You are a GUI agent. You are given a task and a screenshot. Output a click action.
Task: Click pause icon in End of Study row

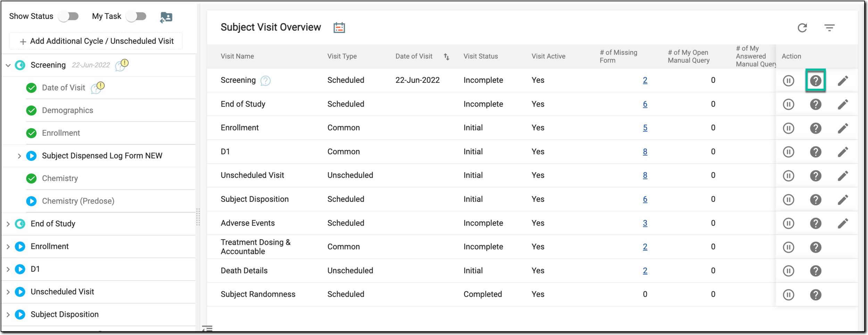tap(788, 104)
